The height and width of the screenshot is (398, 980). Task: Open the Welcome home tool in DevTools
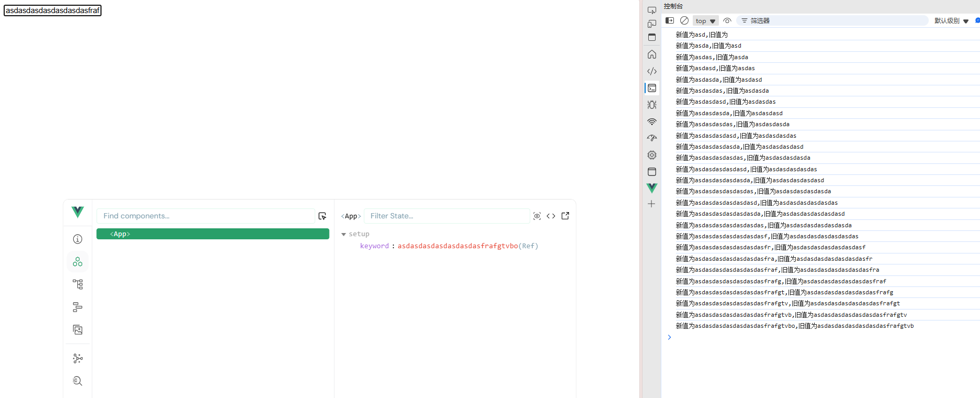pyautogui.click(x=652, y=54)
